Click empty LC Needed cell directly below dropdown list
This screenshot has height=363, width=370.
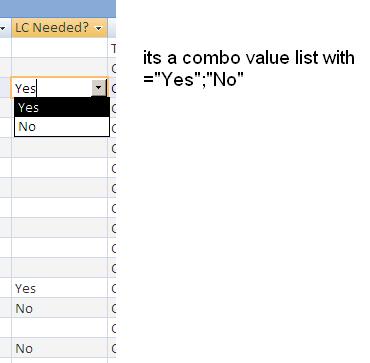pos(59,148)
